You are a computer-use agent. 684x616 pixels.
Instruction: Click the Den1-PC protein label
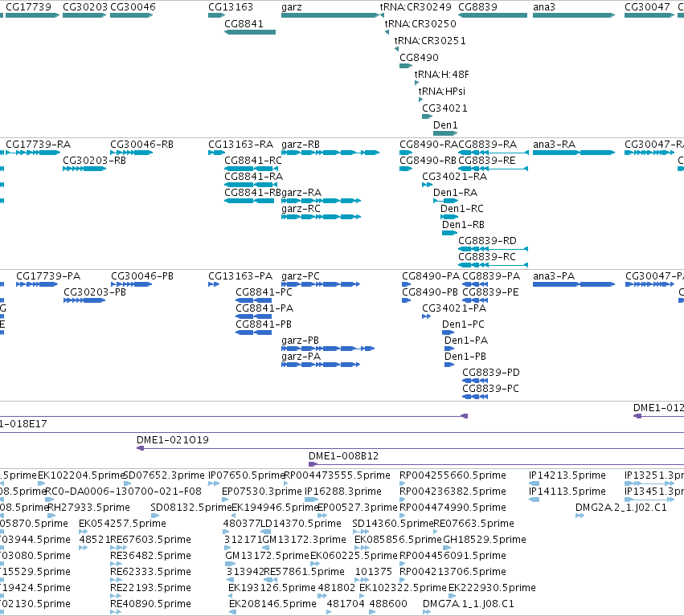pos(463,324)
